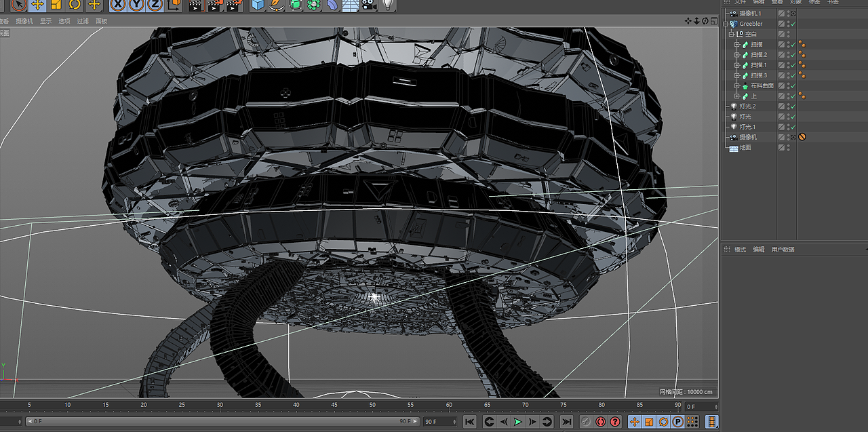Open the MoGraph array generator icon
The height and width of the screenshot is (432, 868).
(313, 5)
